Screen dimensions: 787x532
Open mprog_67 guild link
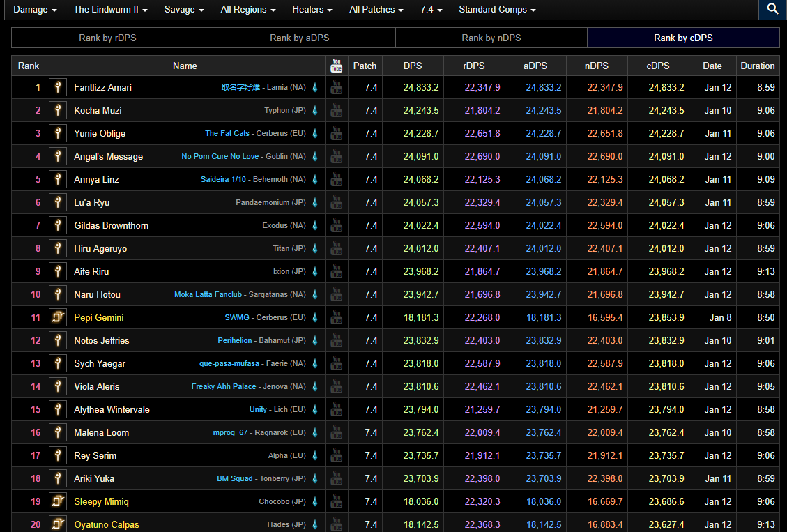click(x=230, y=432)
